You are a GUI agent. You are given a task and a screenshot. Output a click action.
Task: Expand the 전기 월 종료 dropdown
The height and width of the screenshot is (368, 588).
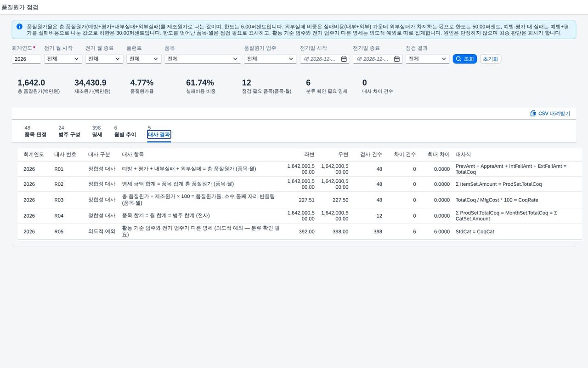118,59
